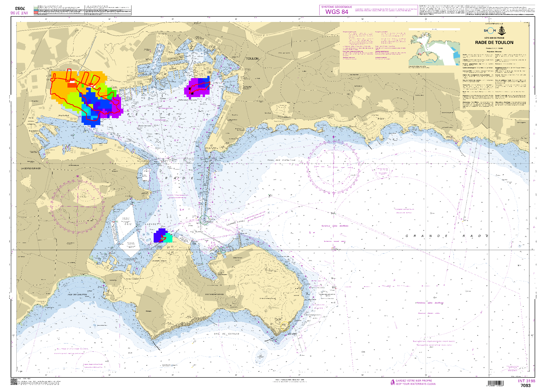
Task: Click the RADE DE TOULON chart title
Action: coord(494,42)
